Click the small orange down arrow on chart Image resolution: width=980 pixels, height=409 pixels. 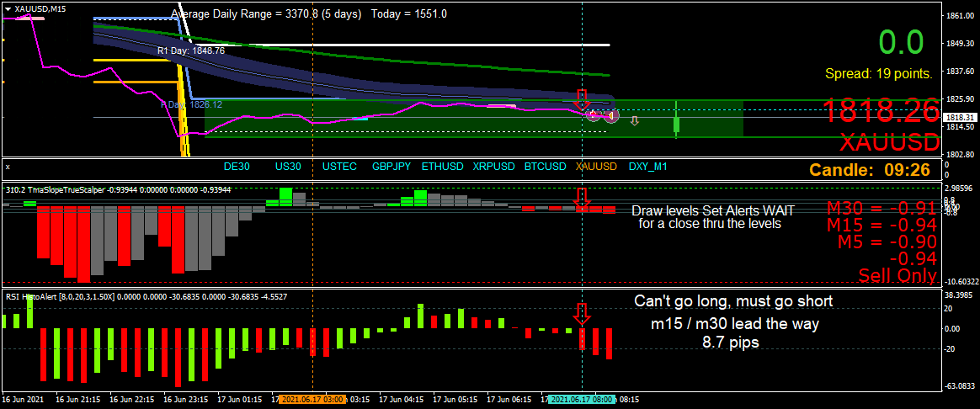pos(634,120)
